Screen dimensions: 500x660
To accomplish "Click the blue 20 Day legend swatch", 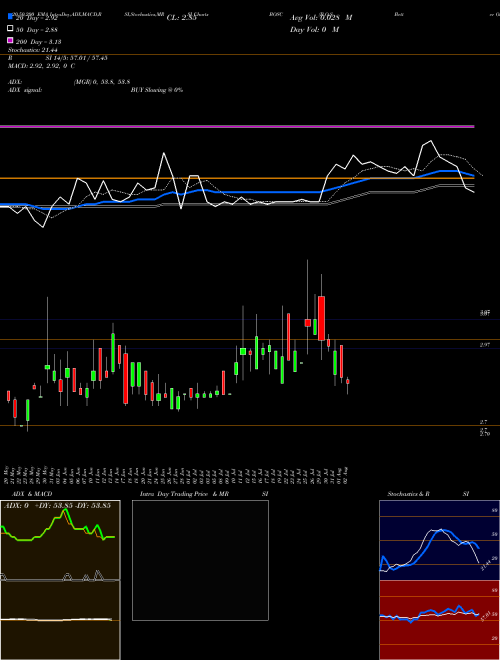I will (11, 17).
